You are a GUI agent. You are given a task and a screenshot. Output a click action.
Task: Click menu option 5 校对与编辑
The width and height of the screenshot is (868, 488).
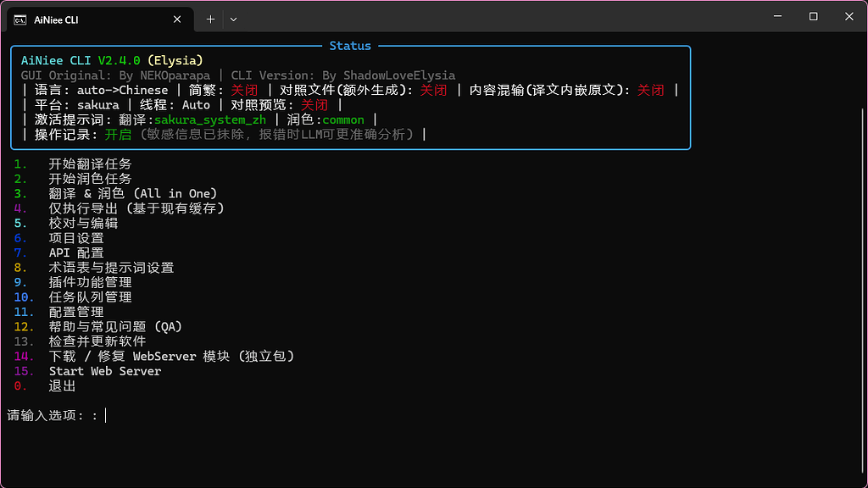(x=66, y=224)
